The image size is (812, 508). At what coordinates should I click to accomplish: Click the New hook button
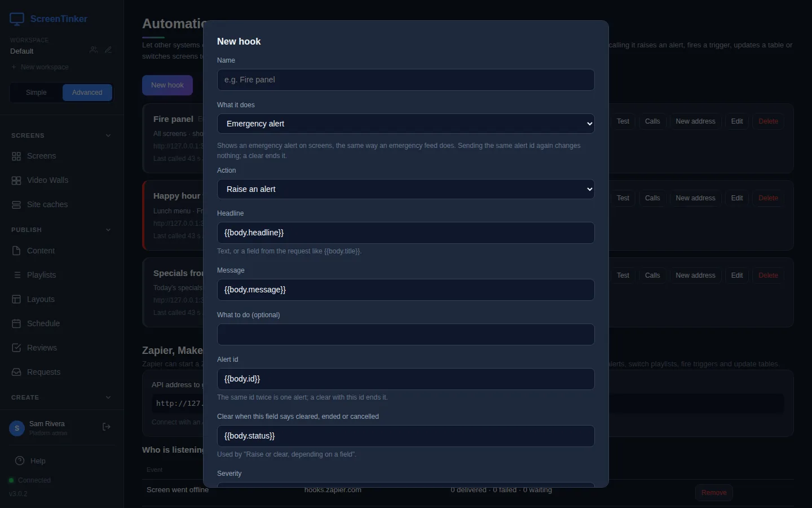(167, 85)
